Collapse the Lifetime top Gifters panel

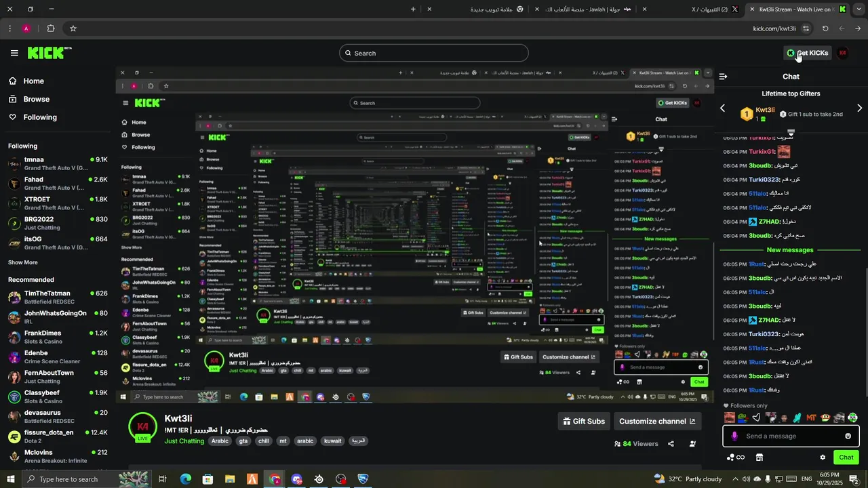pyautogui.click(x=791, y=131)
